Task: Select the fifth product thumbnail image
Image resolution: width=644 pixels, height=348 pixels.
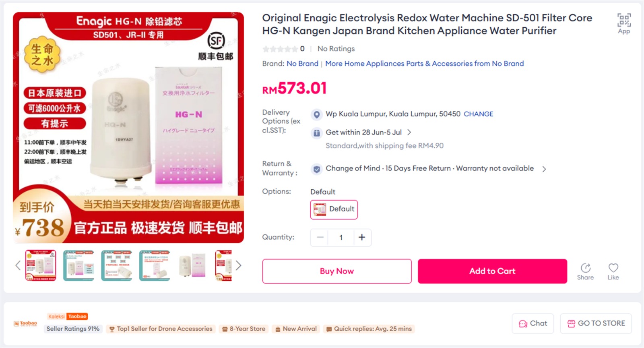Action: click(x=192, y=265)
